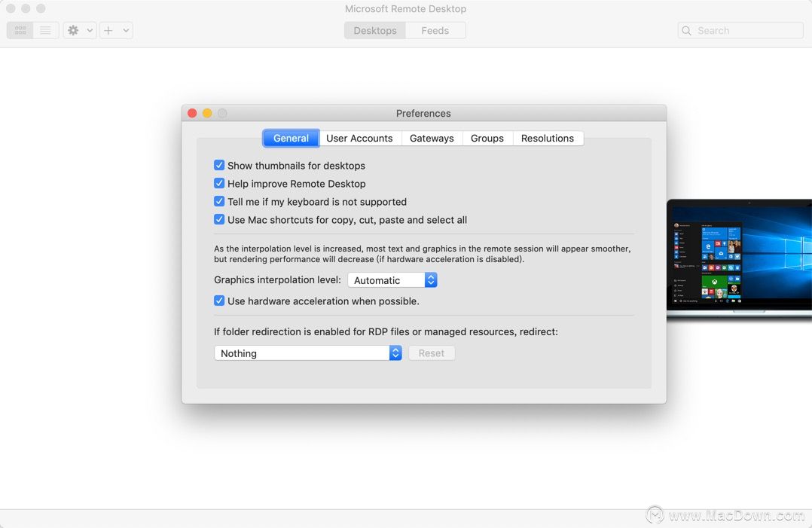
Task: Disable hardware acceleration checkbox
Action: 219,301
